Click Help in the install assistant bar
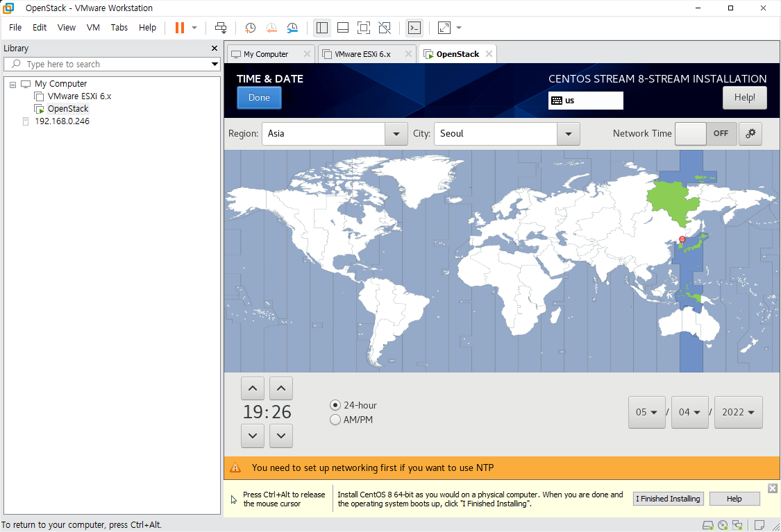Screen dimensions: 781x532 [x=734, y=499]
